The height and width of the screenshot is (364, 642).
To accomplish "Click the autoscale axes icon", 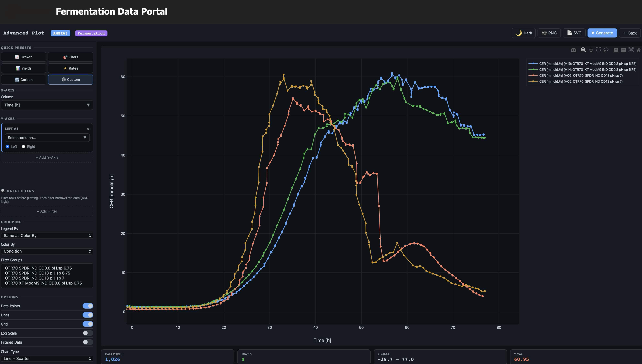I will [x=631, y=50].
